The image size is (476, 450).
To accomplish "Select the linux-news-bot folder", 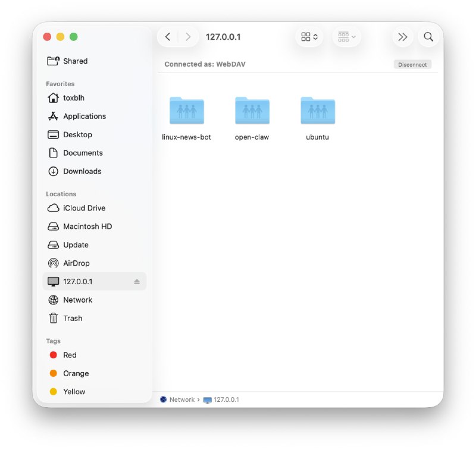I will click(x=186, y=118).
